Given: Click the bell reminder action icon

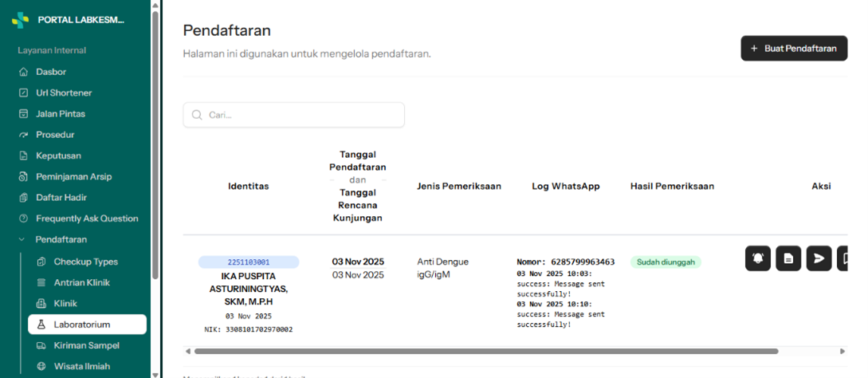Looking at the screenshot, I should pos(758,258).
